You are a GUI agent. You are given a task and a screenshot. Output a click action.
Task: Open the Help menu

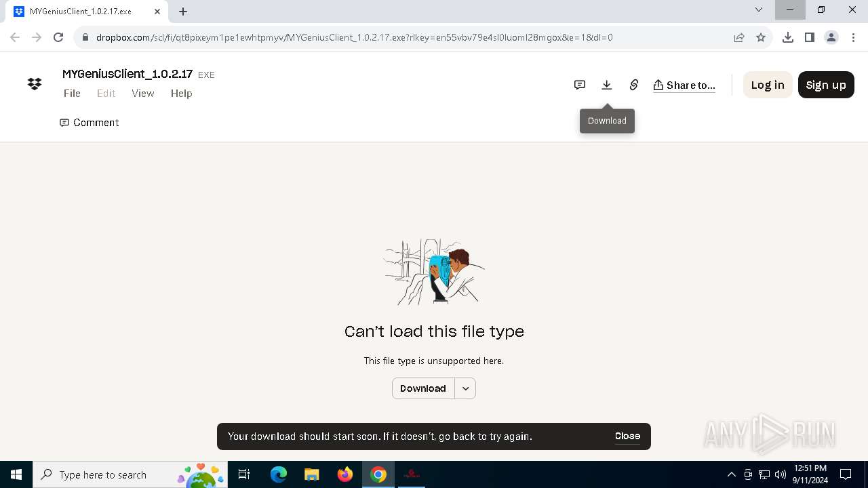click(x=182, y=94)
